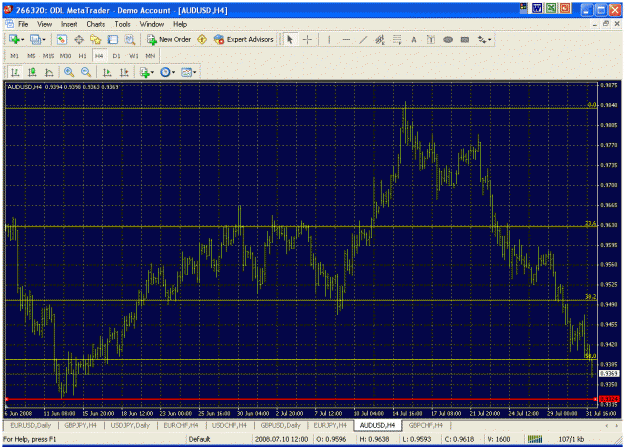Viewport: 625px width, 447px height.
Task: Open the Charts menu
Action: click(96, 24)
